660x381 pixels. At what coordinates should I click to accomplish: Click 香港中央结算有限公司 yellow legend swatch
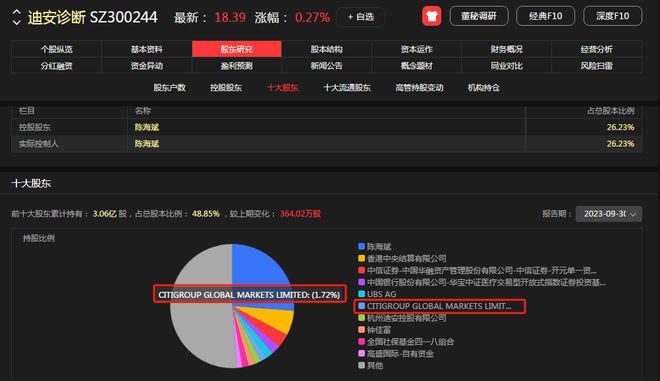click(361, 258)
